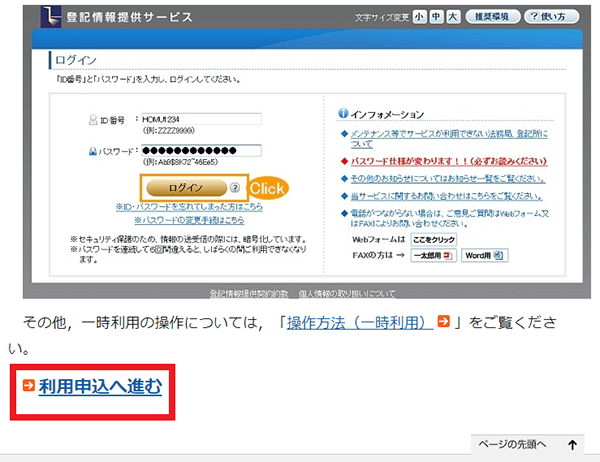Open the 個人情報の取り扱いについて footer link
600x462 pixels.
(x=347, y=294)
